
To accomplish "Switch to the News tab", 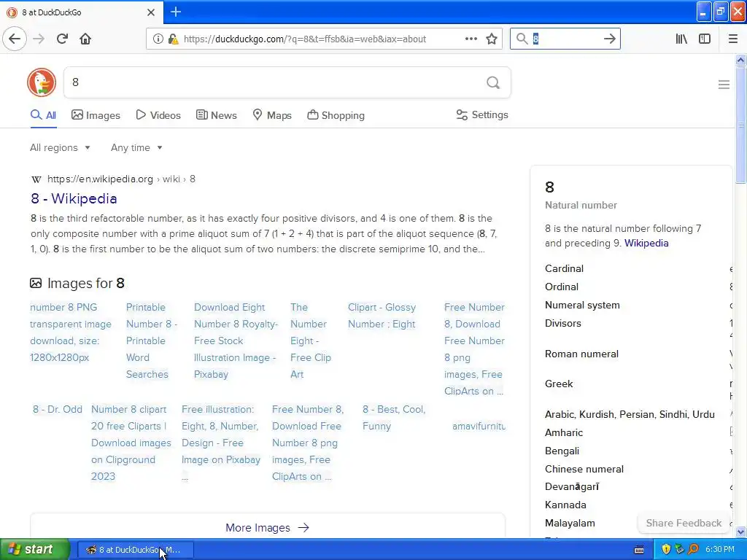I will (x=217, y=115).
